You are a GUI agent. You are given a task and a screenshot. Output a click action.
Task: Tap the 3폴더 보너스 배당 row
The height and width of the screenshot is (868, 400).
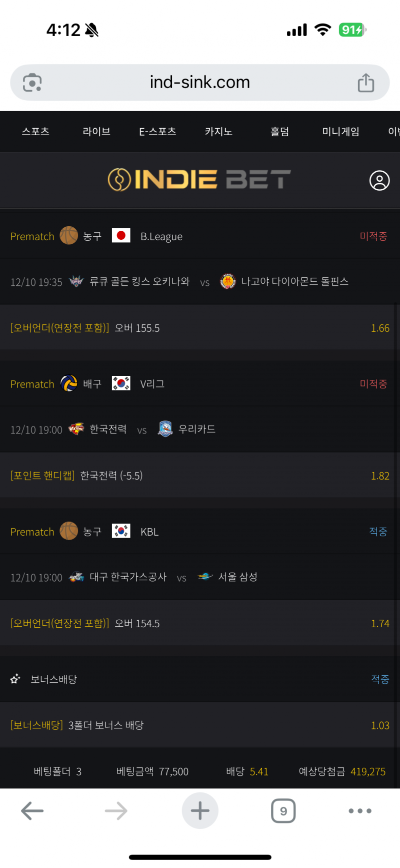(200, 725)
